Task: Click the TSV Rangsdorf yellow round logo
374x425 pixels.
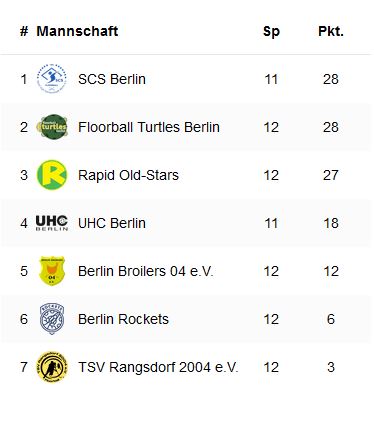Action: click(x=52, y=367)
